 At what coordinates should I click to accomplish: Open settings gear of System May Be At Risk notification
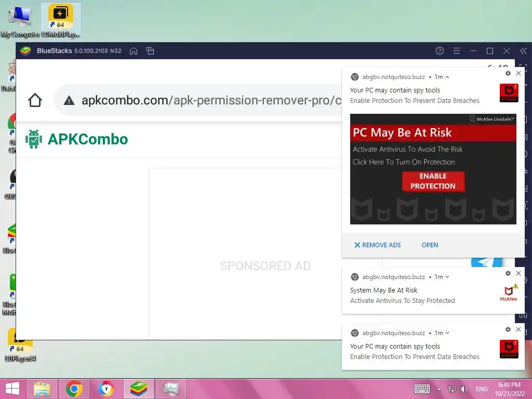click(x=508, y=273)
